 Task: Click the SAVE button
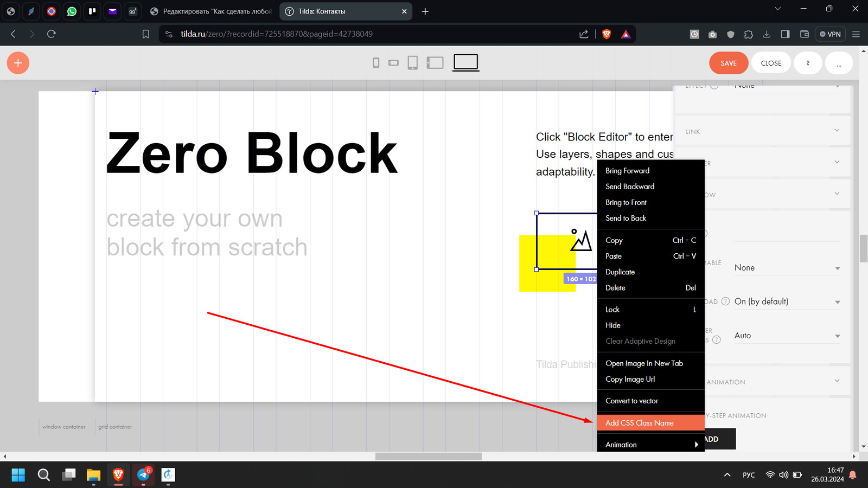click(728, 63)
